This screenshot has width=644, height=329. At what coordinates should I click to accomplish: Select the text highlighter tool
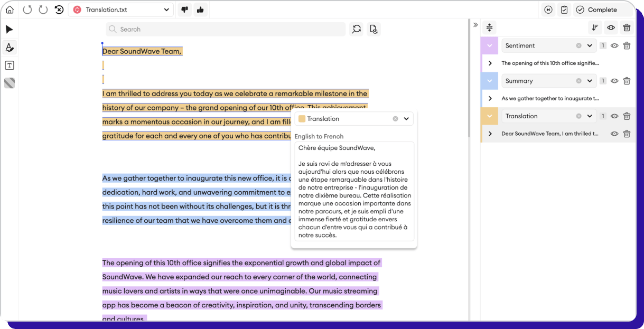pos(10,48)
